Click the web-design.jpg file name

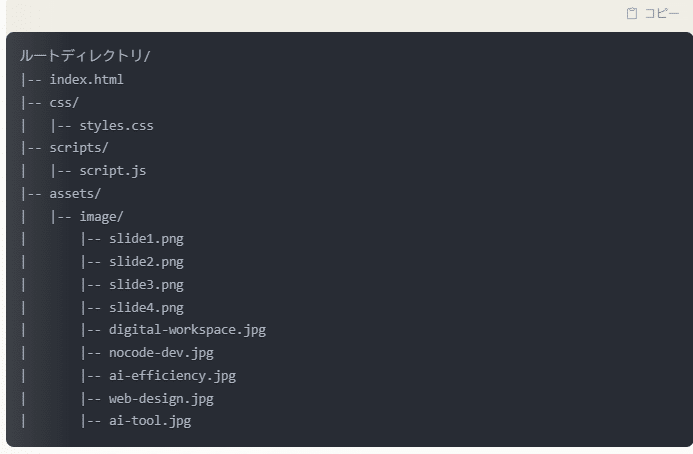pos(161,399)
